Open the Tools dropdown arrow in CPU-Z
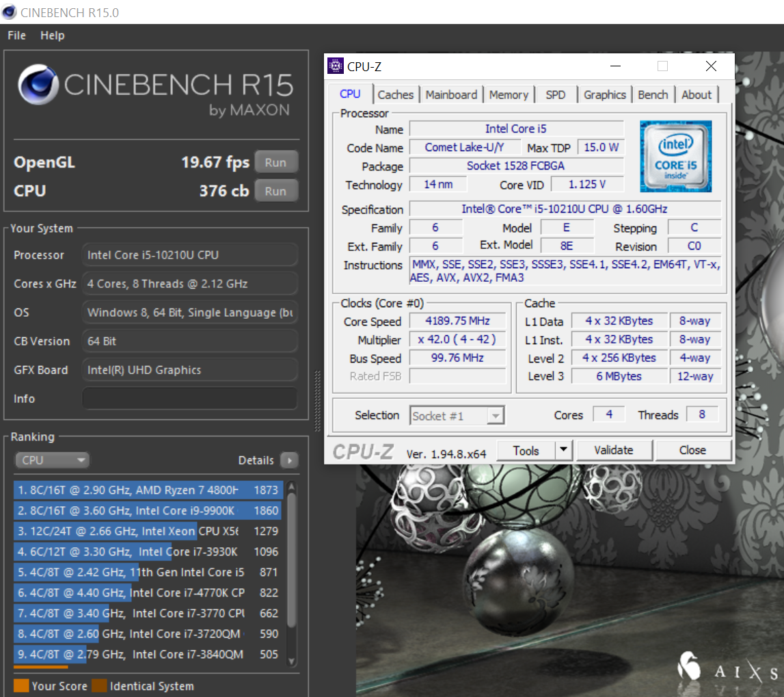 (x=563, y=450)
